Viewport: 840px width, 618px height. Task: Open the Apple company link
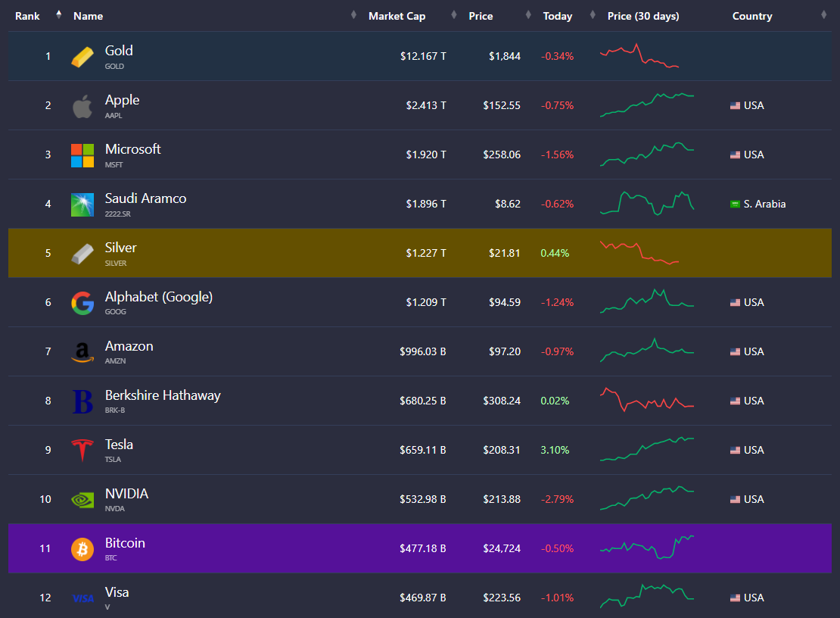click(122, 100)
